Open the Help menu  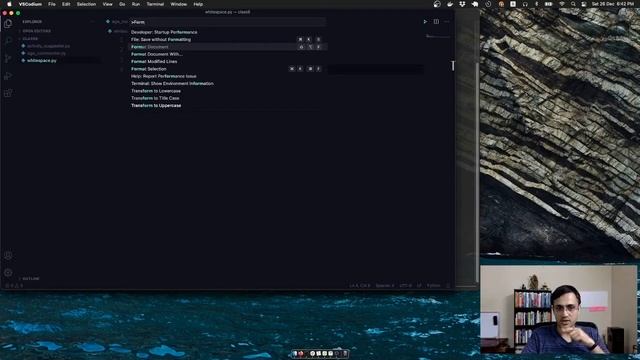(x=198, y=4)
